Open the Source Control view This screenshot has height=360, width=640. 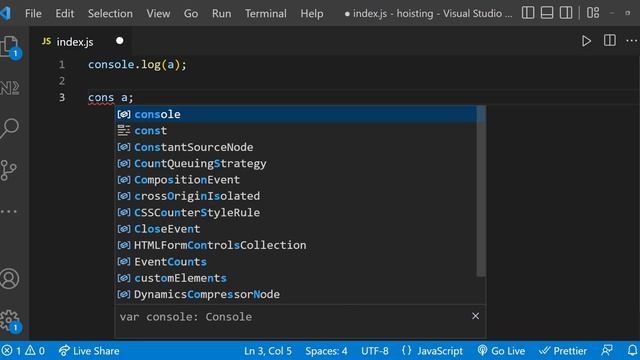point(9,170)
